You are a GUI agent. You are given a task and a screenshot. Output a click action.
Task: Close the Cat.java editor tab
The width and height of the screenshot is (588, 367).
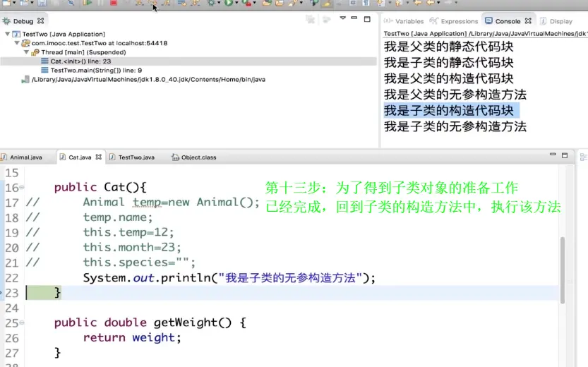coord(99,157)
